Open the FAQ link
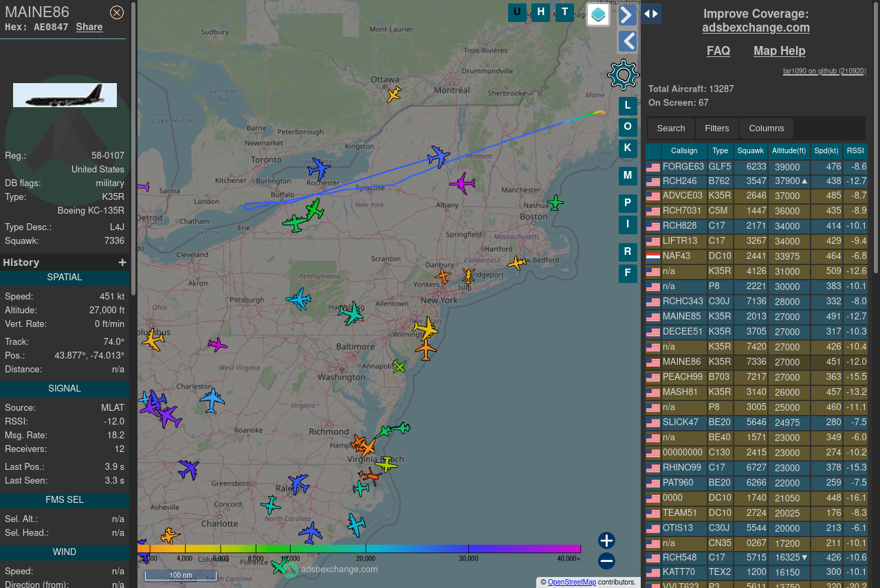 (718, 51)
